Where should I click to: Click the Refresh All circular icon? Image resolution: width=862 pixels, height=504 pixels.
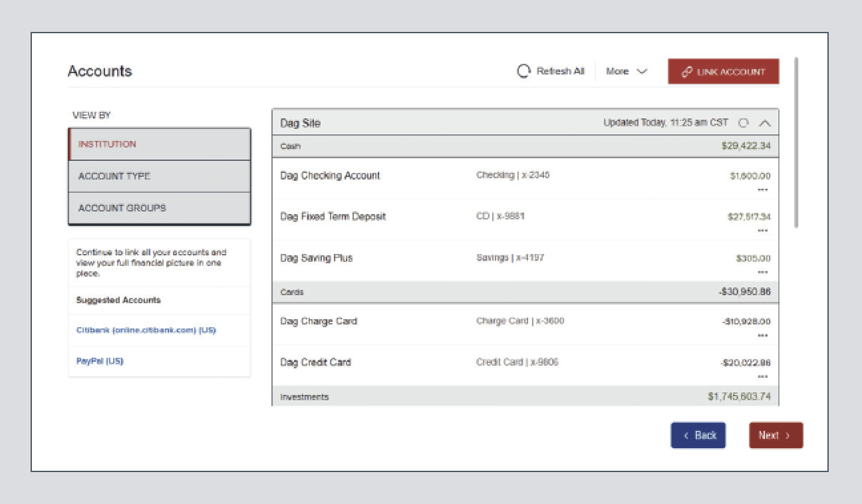524,71
